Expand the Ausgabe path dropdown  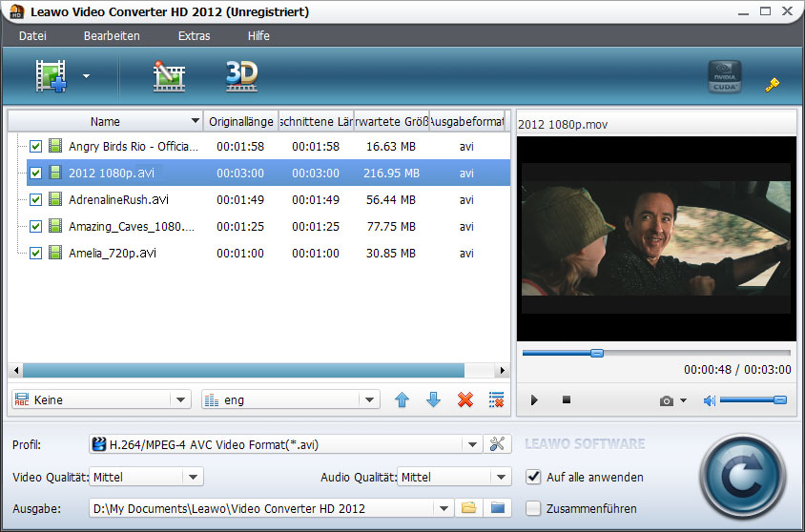tap(444, 508)
